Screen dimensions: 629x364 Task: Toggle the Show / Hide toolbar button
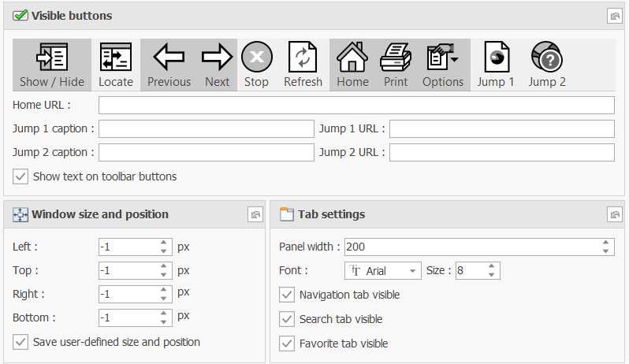click(52, 65)
